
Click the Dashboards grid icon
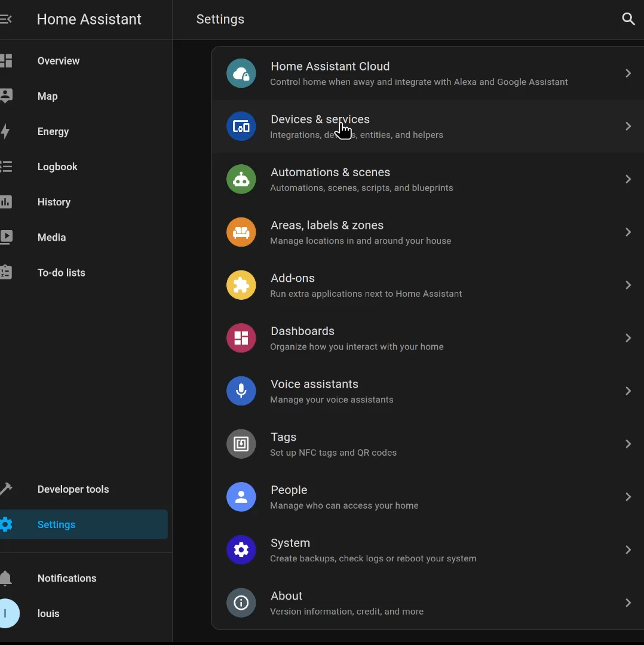241,338
